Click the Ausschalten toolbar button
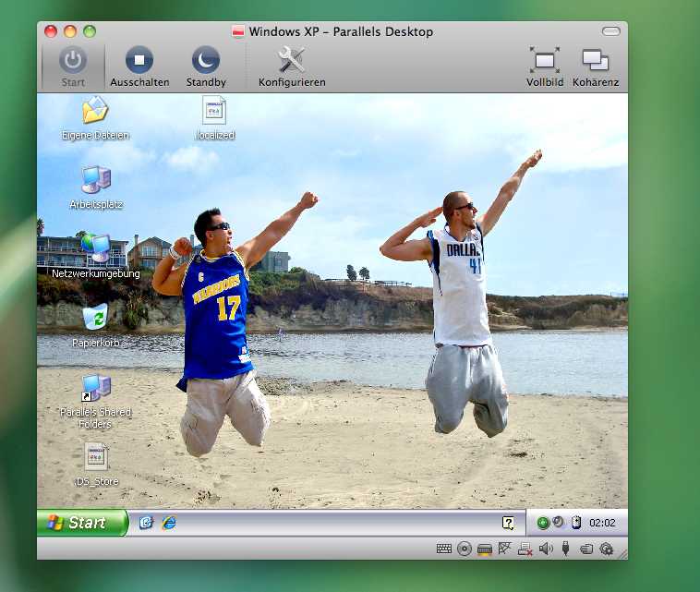The width and height of the screenshot is (700, 592). coord(139,67)
